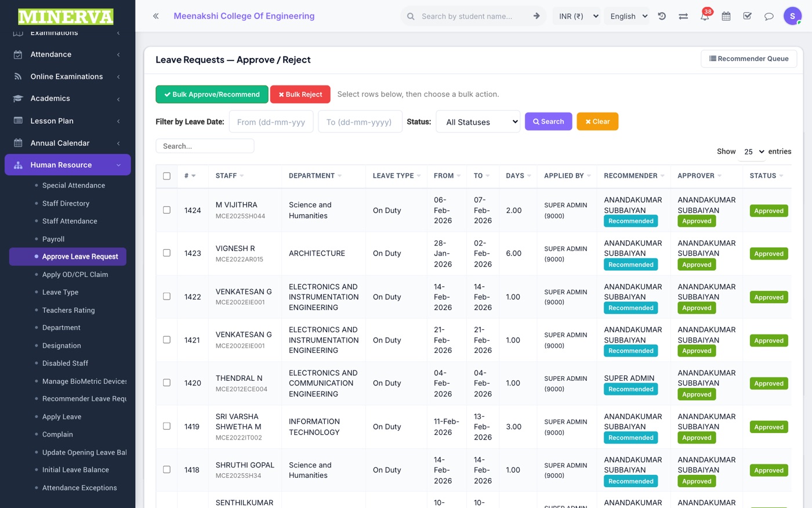Collapse sidebar with double-chevron icon
The height and width of the screenshot is (508, 812).
[x=155, y=16]
